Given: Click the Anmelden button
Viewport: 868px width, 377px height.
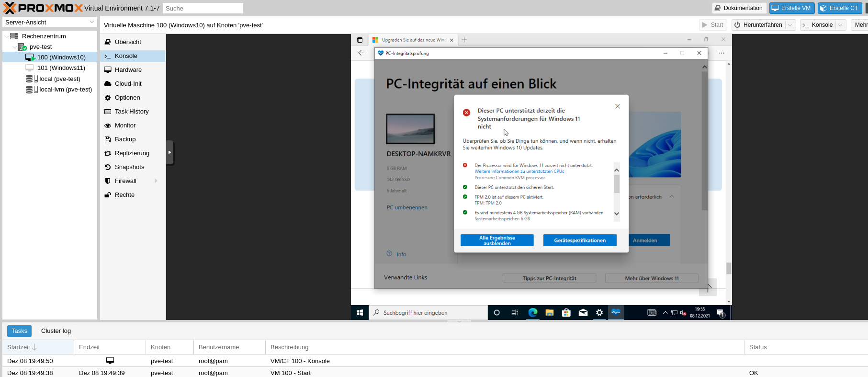Looking at the screenshot, I should (645, 240).
